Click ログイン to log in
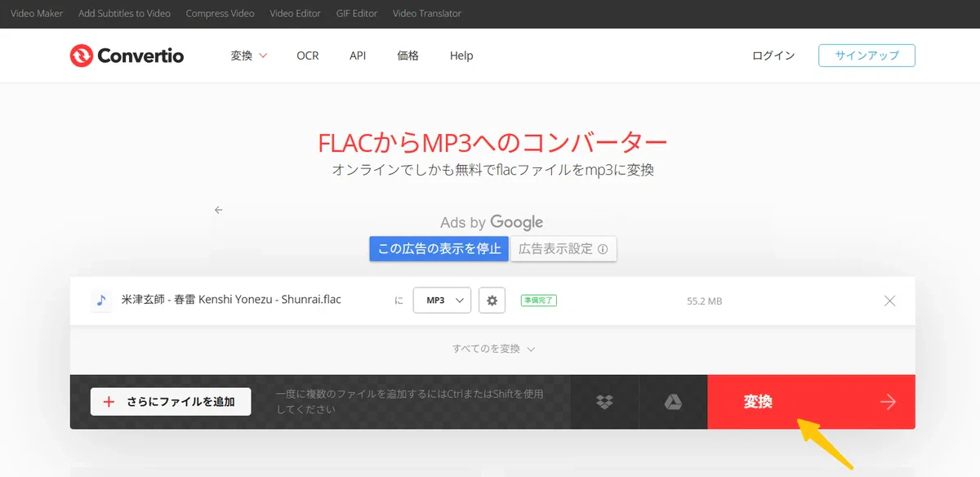Viewport: 980px width, 477px height. point(773,56)
